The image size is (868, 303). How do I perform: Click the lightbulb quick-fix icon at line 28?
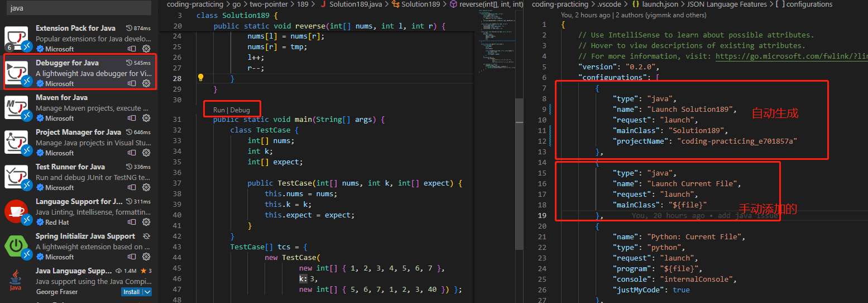pos(201,78)
